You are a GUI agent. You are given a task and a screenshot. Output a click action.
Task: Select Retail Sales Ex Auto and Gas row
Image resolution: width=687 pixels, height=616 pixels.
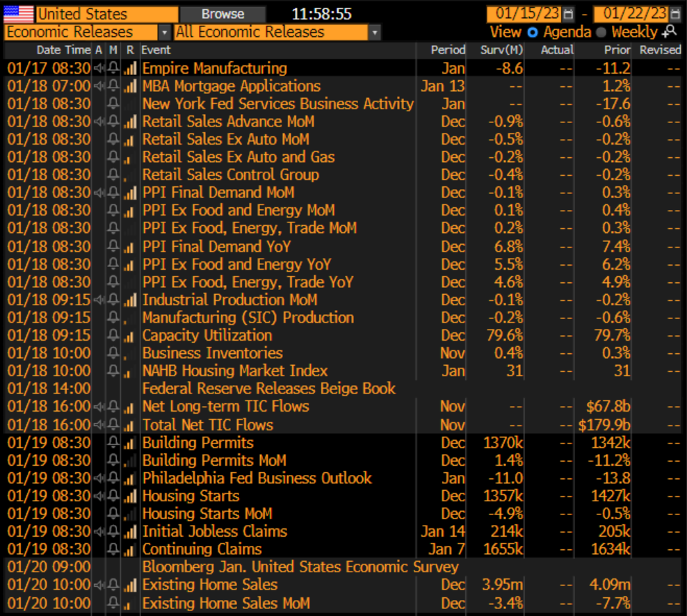pos(343,157)
